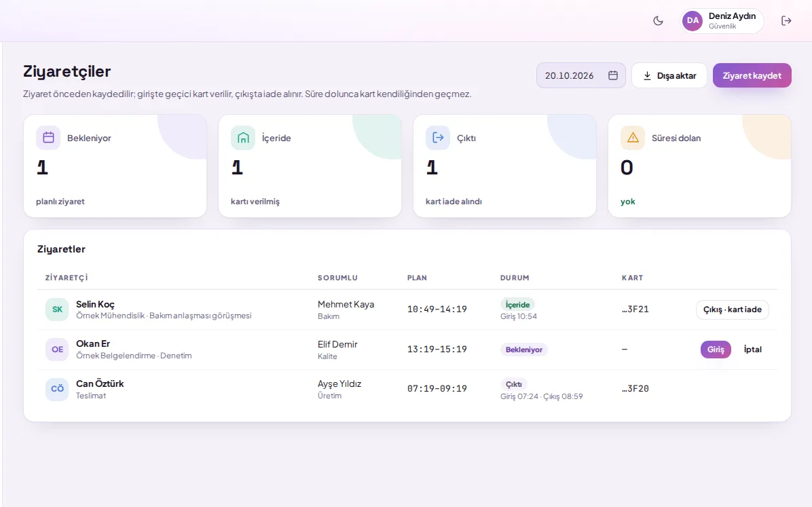This screenshot has width=812, height=507.
Task: Click Giriş button for Okan Er
Action: (716, 350)
